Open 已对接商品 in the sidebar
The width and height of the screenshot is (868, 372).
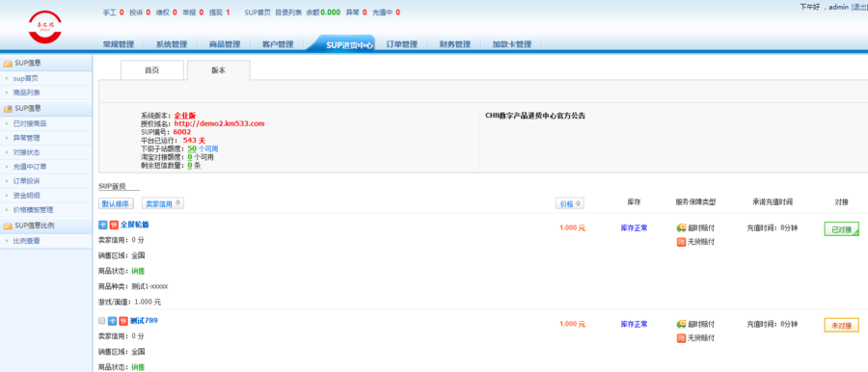pos(30,123)
